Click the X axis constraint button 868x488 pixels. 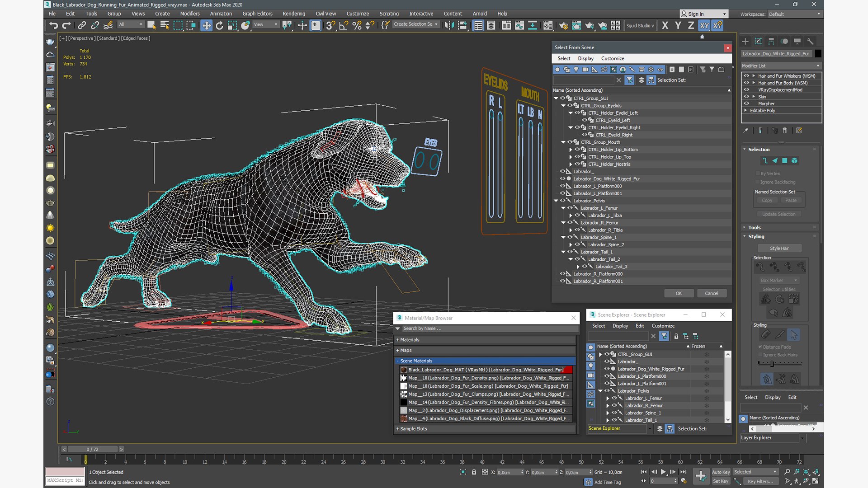pyautogui.click(x=665, y=25)
